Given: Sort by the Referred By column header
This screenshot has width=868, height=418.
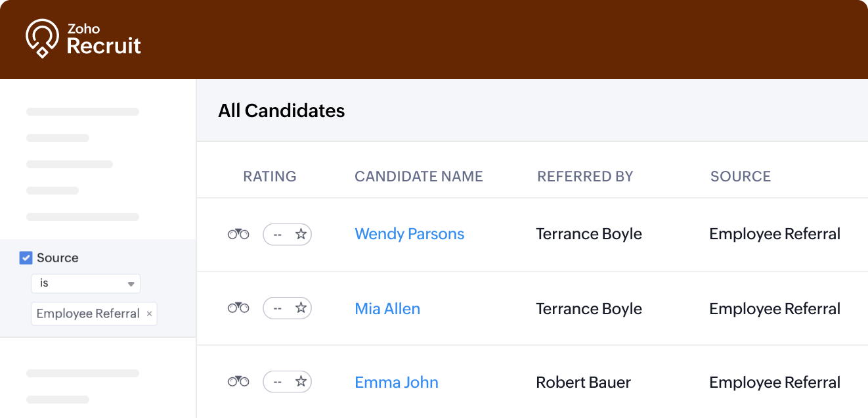Looking at the screenshot, I should 584,176.
